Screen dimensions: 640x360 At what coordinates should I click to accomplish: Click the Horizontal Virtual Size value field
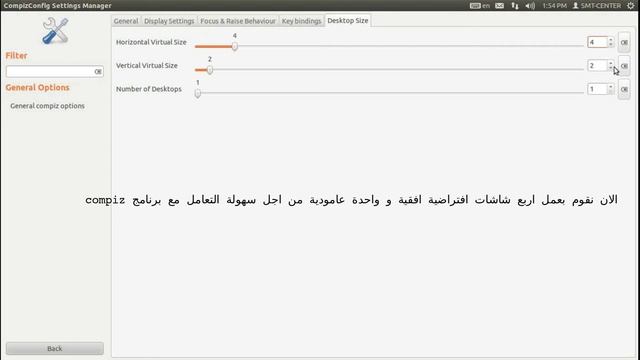[597, 42]
